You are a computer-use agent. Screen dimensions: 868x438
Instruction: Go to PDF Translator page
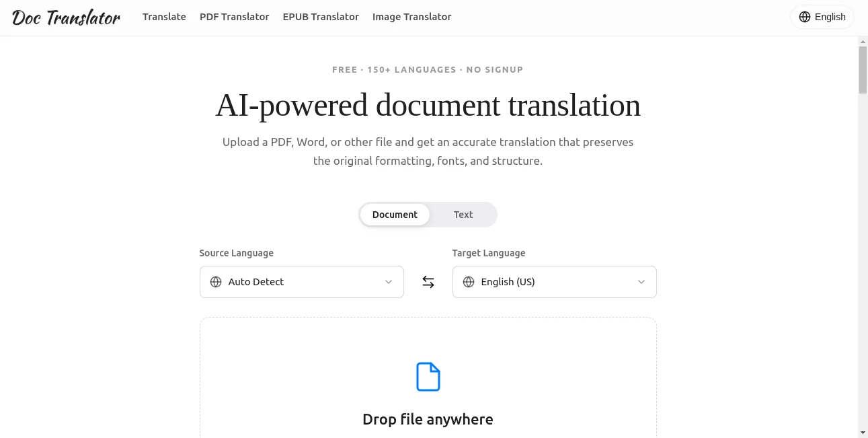(x=235, y=17)
